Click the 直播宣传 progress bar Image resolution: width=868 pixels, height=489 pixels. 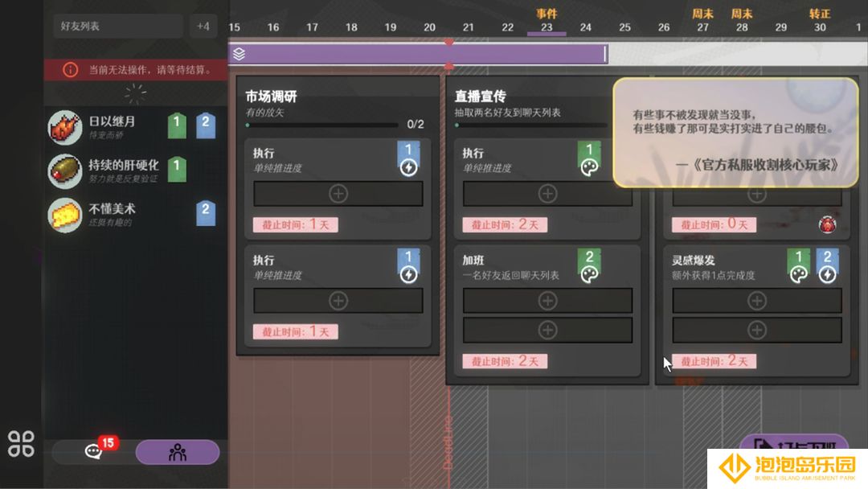[x=533, y=125]
